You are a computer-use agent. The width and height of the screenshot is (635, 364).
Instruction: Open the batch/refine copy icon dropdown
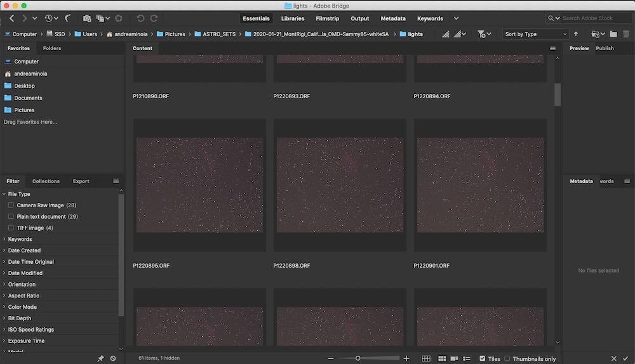[103, 18]
